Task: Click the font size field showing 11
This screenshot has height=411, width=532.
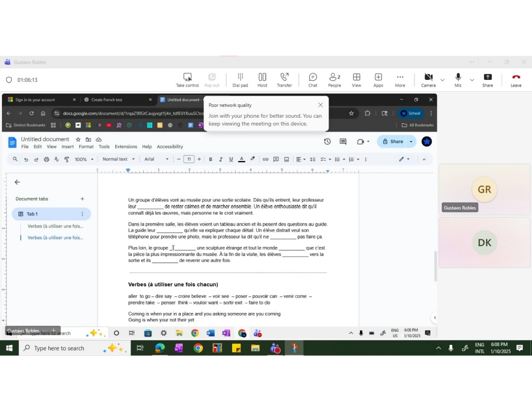Action: (189, 159)
